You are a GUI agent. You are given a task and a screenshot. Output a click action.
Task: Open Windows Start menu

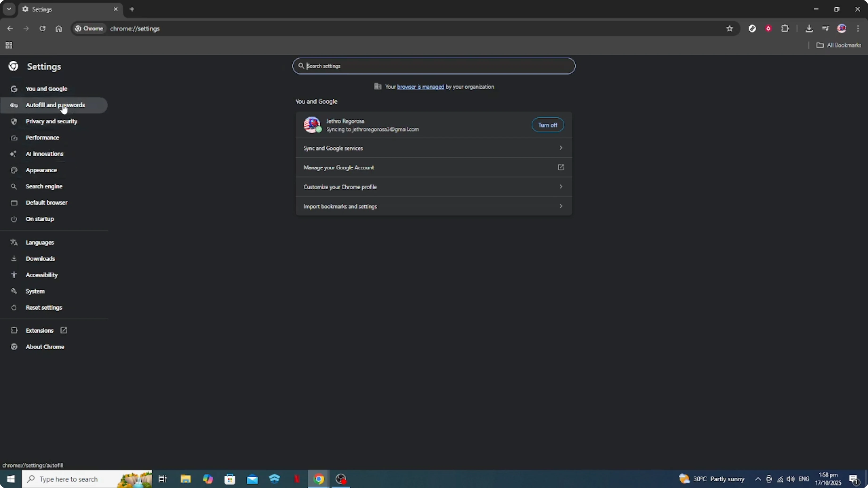(11, 479)
